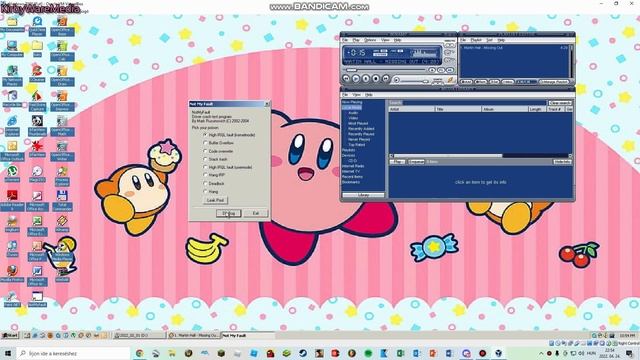Launch FastStone Capture desktop icon
640x360 pixels.
(x=37, y=100)
